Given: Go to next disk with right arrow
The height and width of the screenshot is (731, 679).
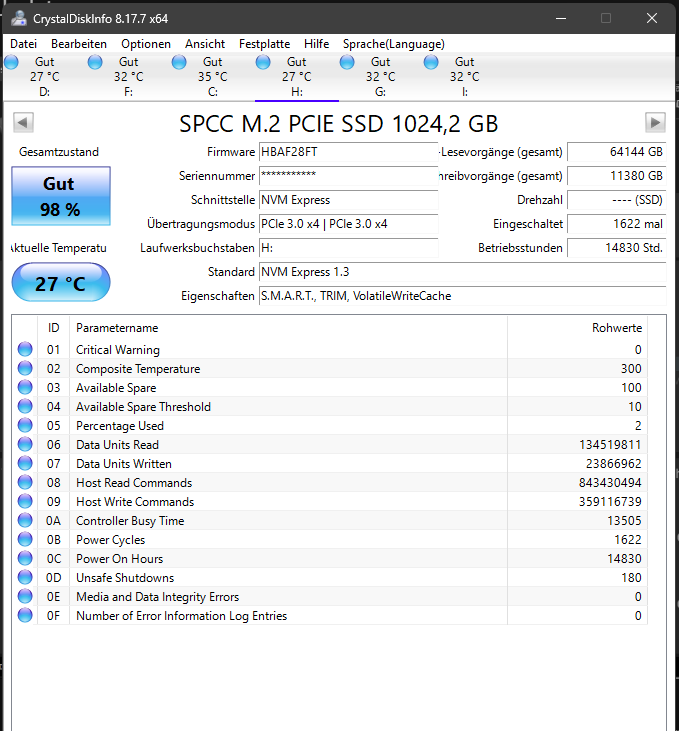Looking at the screenshot, I should pos(655,123).
